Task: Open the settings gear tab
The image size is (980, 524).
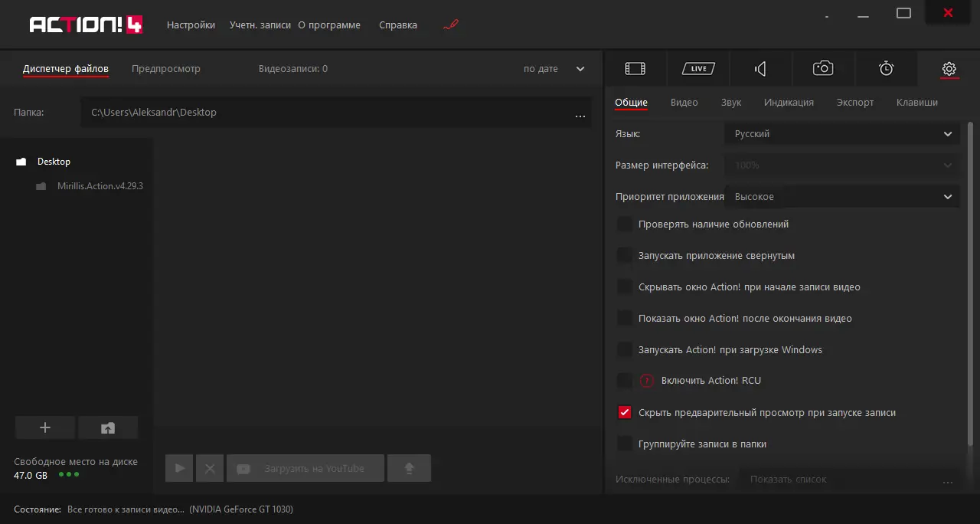Action: (949, 69)
